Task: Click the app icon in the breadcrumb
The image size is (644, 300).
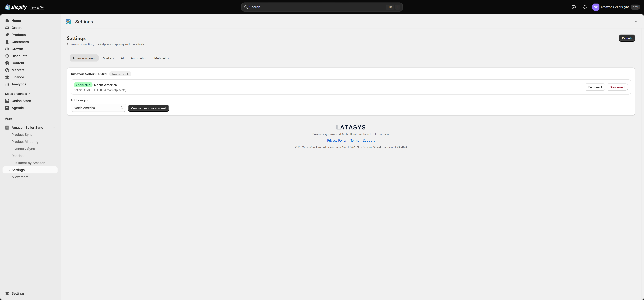Action: tap(68, 22)
